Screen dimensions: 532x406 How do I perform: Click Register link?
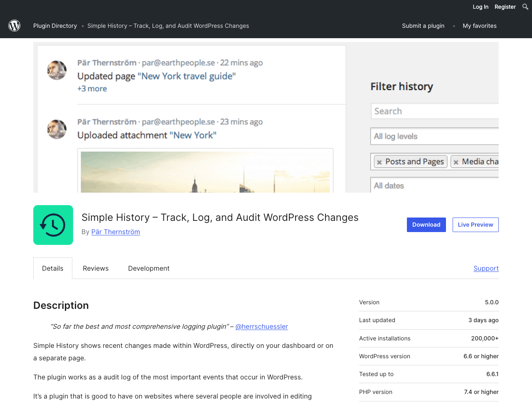tap(505, 7)
